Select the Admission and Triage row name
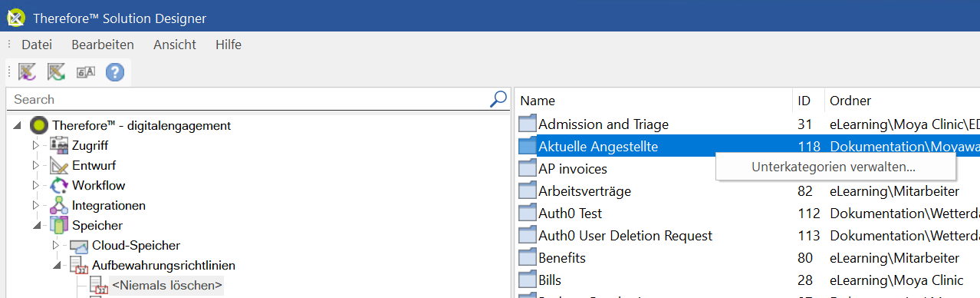 tap(603, 124)
